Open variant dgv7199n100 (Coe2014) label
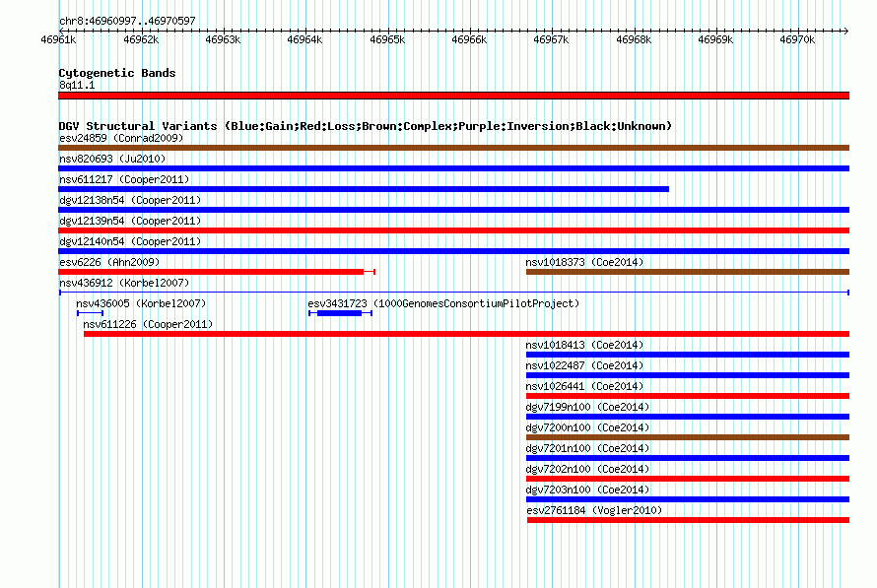 click(x=587, y=407)
